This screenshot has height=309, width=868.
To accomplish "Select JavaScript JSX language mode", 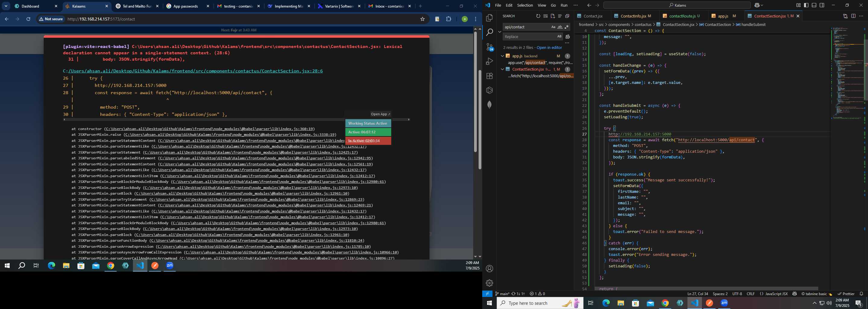I will click(x=776, y=294).
